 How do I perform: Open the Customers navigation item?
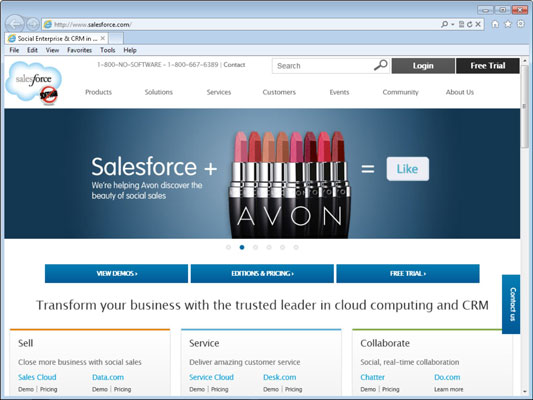coord(279,92)
